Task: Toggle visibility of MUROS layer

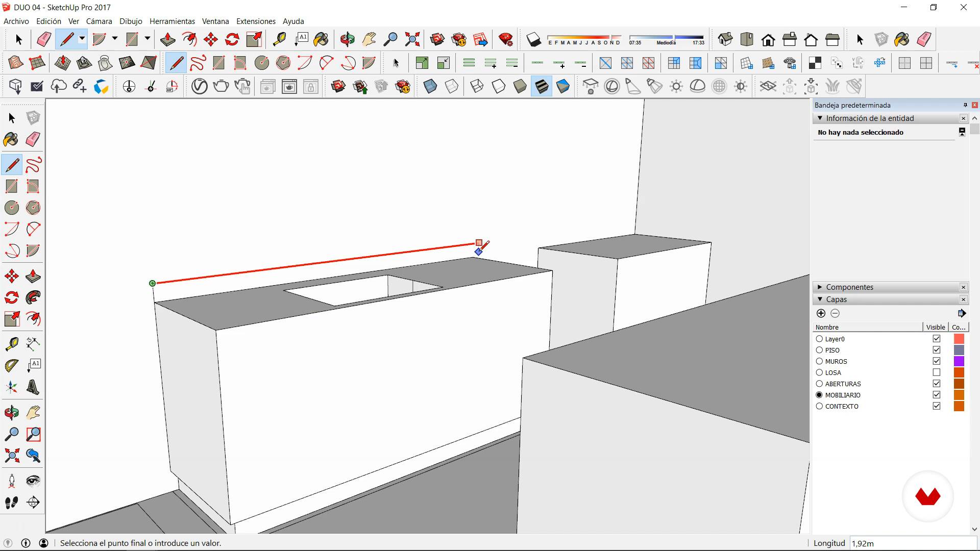Action: 936,361
